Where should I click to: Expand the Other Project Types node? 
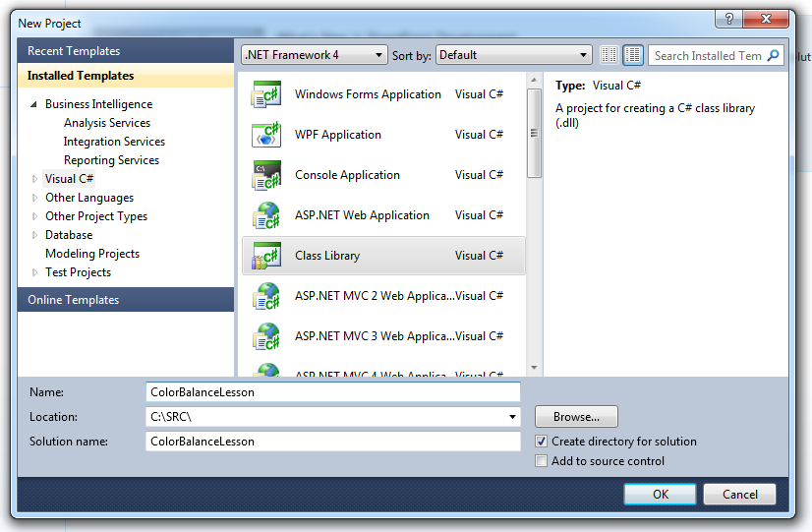tap(34, 216)
